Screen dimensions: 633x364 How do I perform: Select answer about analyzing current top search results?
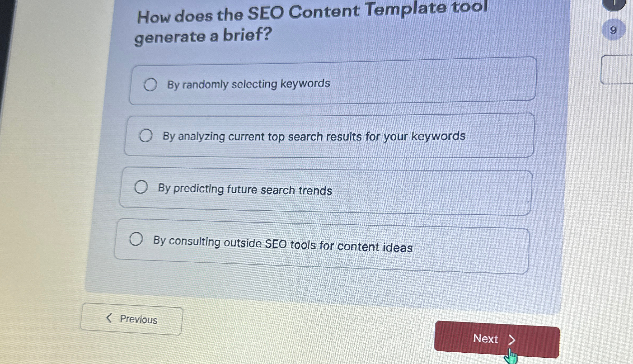tap(146, 136)
